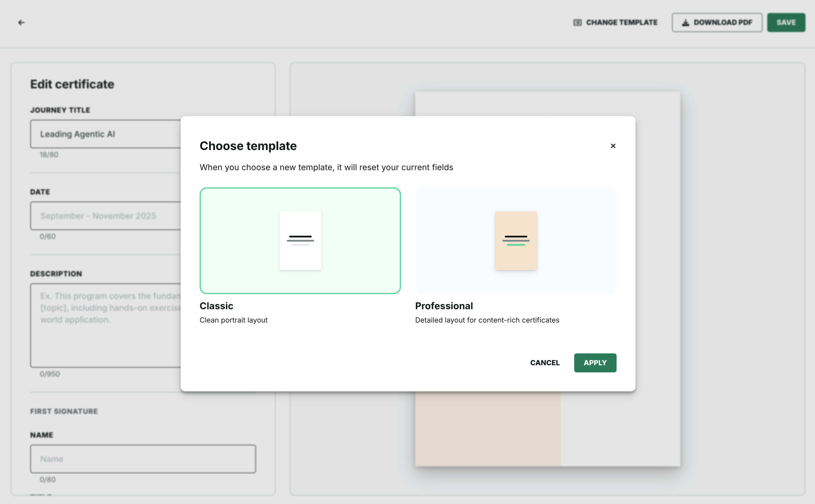Click the 0/950 description counter
This screenshot has height=504, width=815.
pos(50,374)
